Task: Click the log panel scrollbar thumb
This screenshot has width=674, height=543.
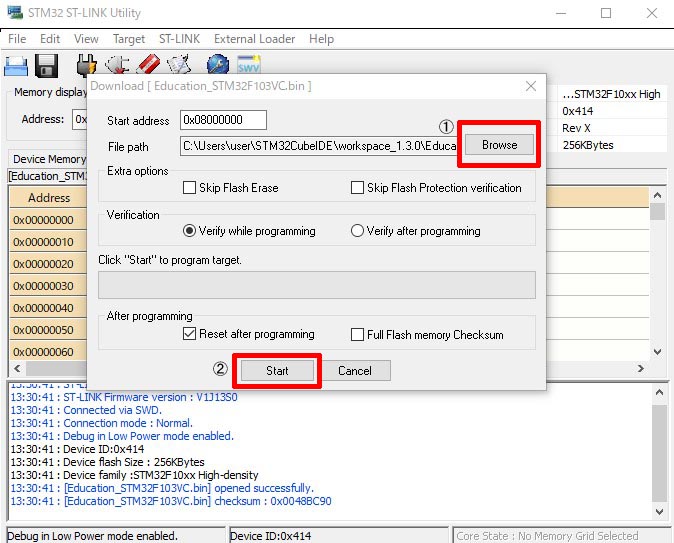Action: [x=659, y=453]
